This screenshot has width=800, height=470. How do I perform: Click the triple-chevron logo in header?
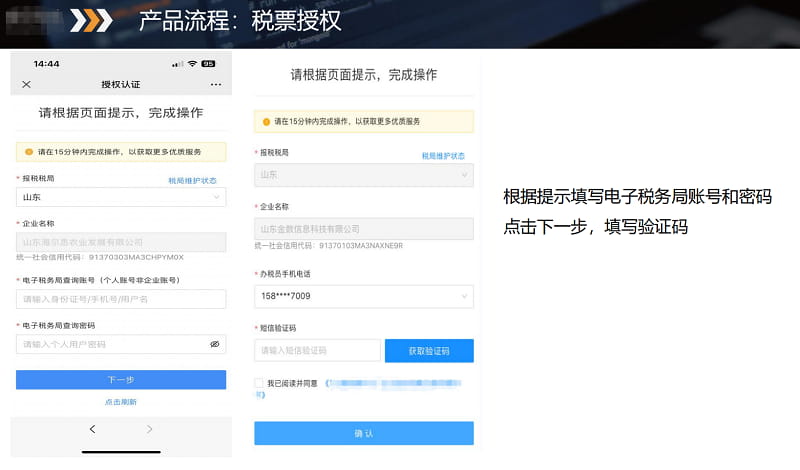coord(96,21)
